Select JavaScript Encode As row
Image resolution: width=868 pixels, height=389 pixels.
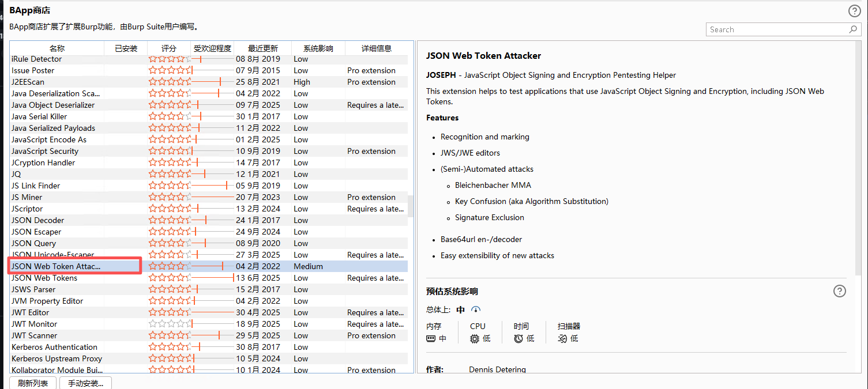[209, 139]
